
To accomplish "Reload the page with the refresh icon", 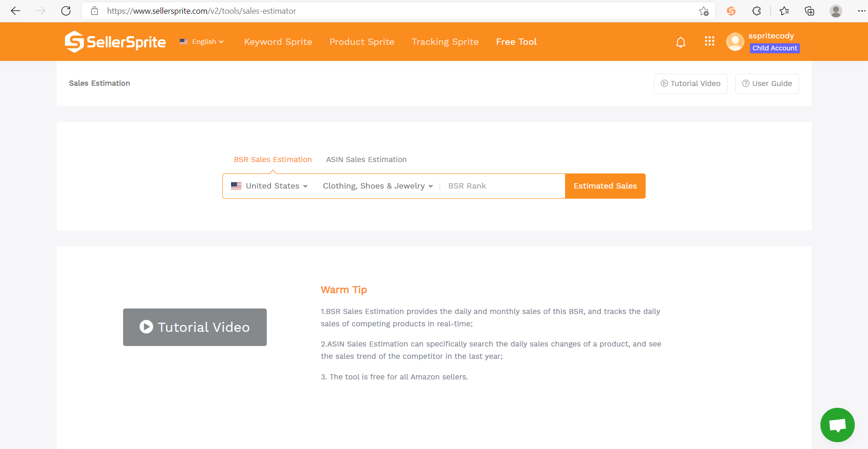I will click(66, 11).
